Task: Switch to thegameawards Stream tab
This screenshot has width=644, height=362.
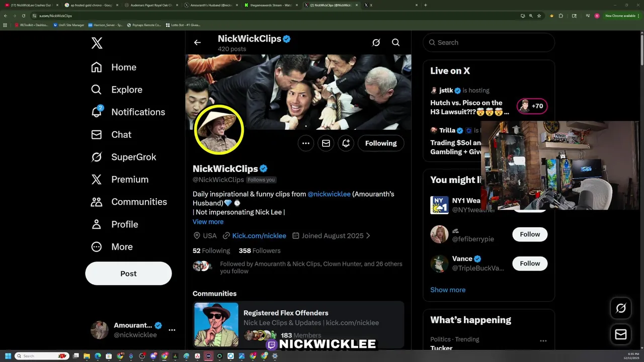Action: [271, 5]
